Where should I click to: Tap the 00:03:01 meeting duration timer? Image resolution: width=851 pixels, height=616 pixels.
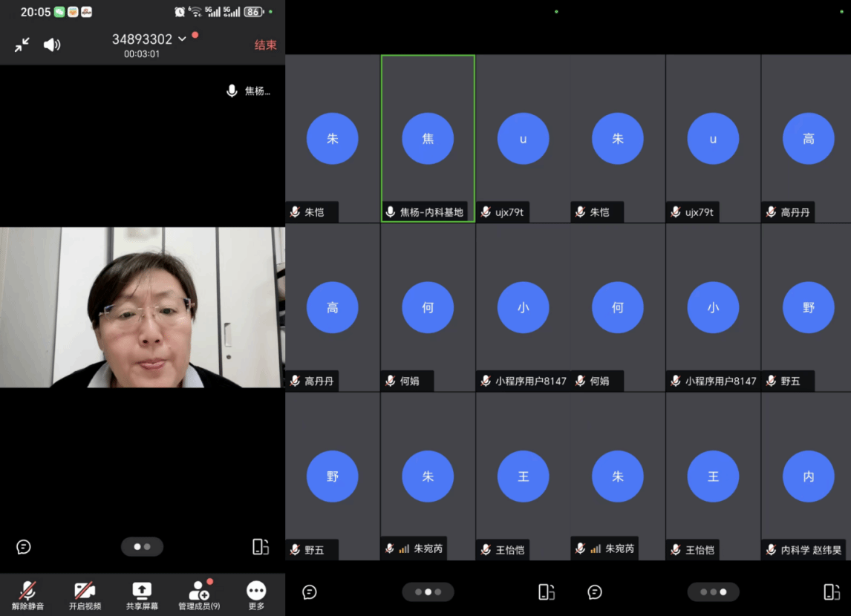pos(142,54)
